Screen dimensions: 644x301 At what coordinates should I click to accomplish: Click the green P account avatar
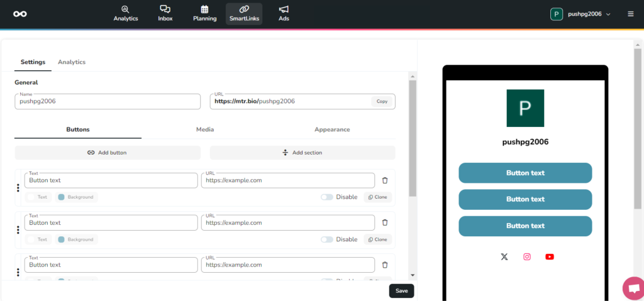coord(557,14)
